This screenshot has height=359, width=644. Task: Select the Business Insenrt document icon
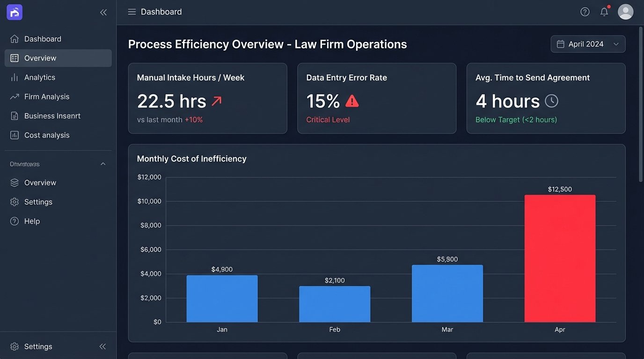click(x=14, y=115)
